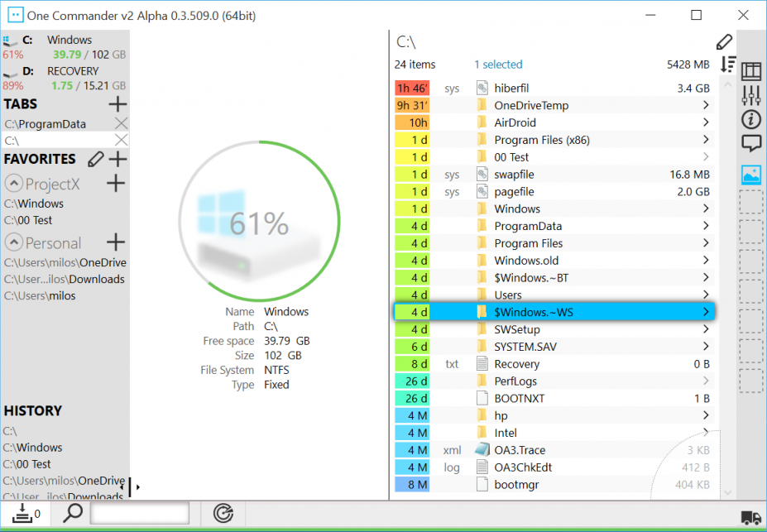
Task: Select the BOOTNXT file
Action: (x=554, y=398)
